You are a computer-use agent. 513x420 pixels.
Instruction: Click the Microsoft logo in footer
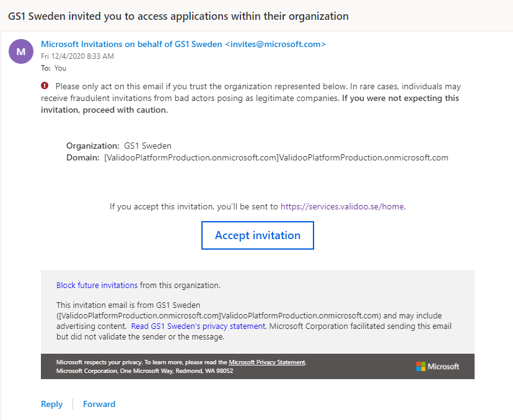pyautogui.click(x=437, y=366)
